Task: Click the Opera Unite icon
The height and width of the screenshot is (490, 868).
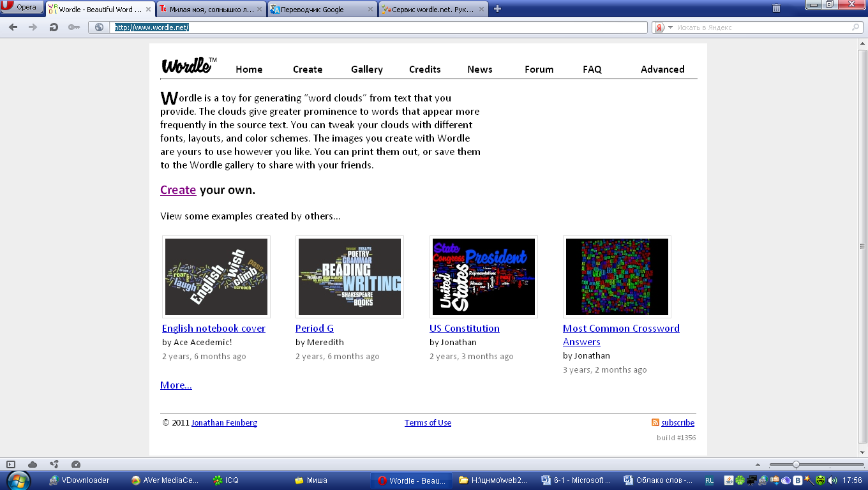Action: (54, 464)
